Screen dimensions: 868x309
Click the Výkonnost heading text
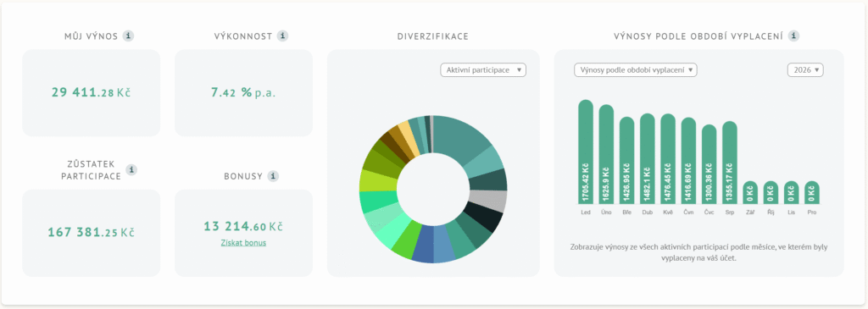point(243,36)
